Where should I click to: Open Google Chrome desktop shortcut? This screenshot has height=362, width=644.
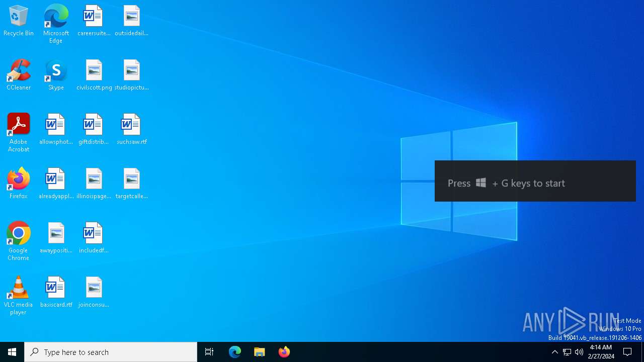point(19,241)
